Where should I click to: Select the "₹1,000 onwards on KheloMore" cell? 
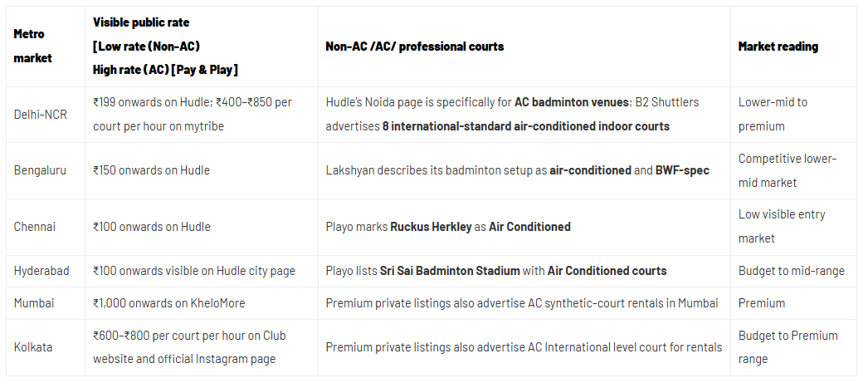168,303
